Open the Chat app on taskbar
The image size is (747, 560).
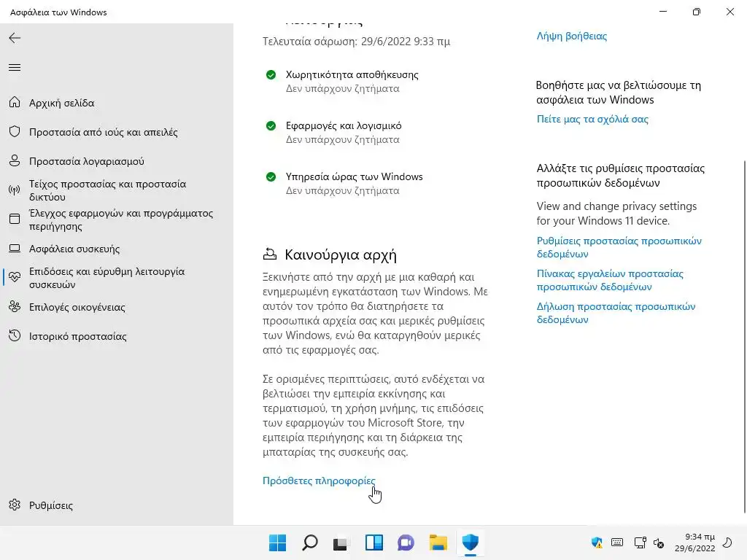(406, 542)
